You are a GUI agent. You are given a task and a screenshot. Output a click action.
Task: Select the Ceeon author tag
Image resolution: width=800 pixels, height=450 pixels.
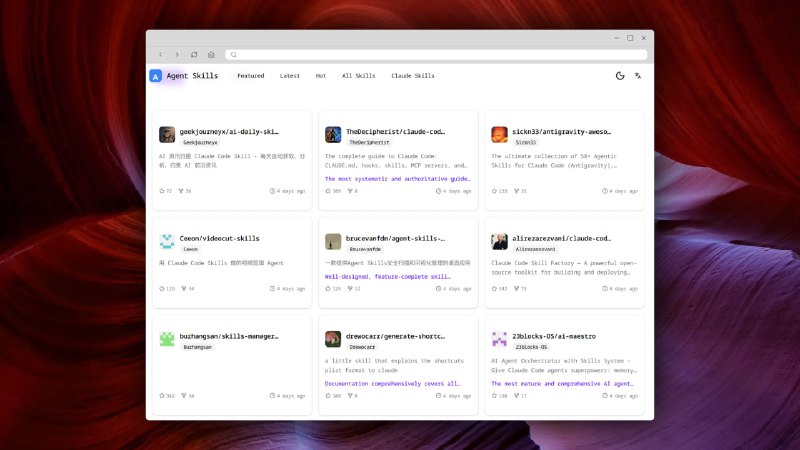tap(190, 249)
